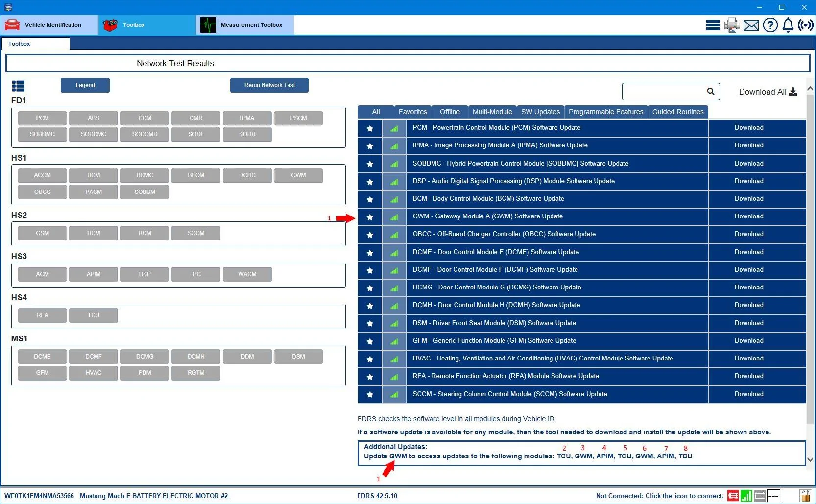
Task: Star the GWM Software Update row
Action: coord(370,217)
